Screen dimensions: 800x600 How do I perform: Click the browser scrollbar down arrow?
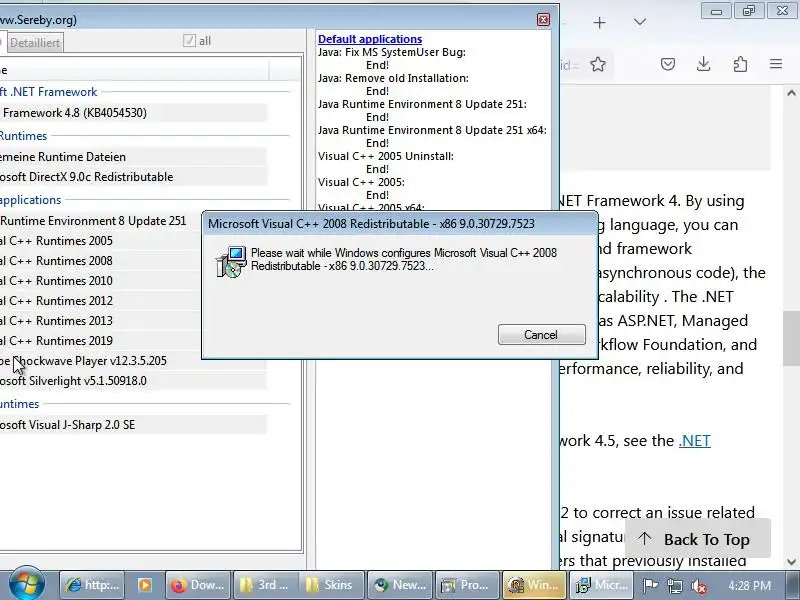pyautogui.click(x=791, y=562)
